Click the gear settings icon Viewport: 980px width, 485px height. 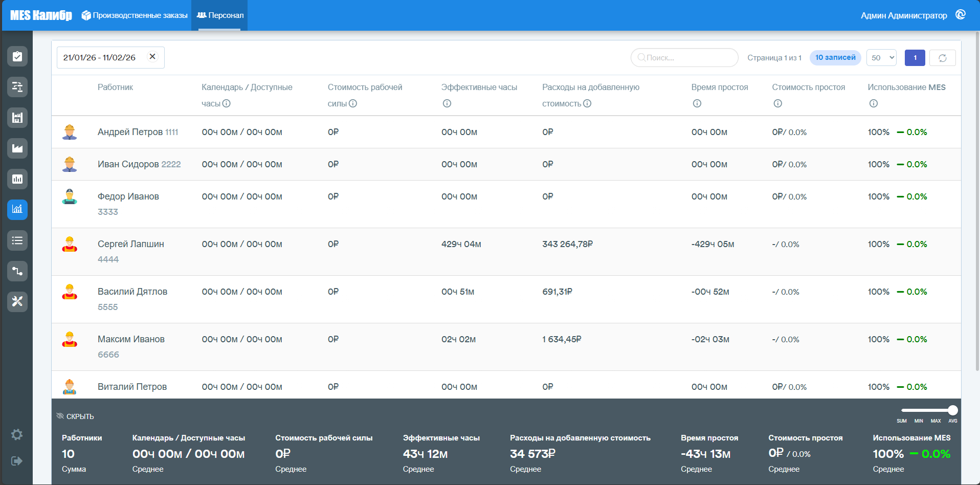pos(17,434)
